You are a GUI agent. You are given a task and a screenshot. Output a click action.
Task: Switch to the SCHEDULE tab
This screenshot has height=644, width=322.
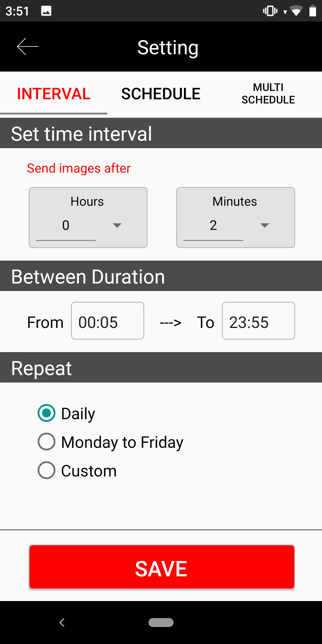[161, 94]
